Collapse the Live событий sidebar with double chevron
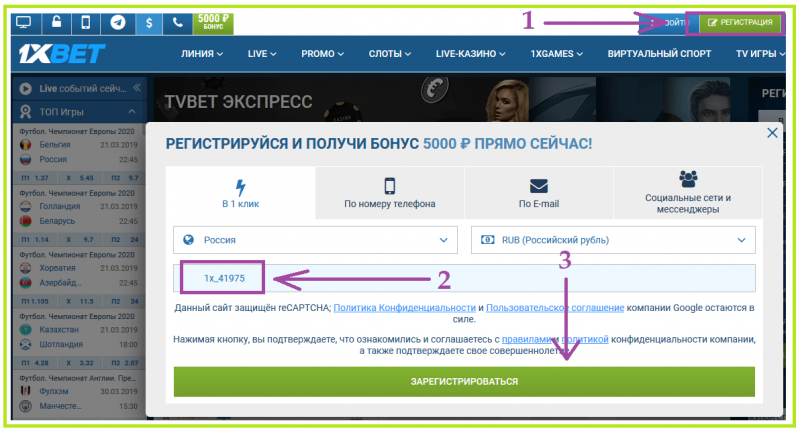The height and width of the screenshot is (433, 800). 137,88
